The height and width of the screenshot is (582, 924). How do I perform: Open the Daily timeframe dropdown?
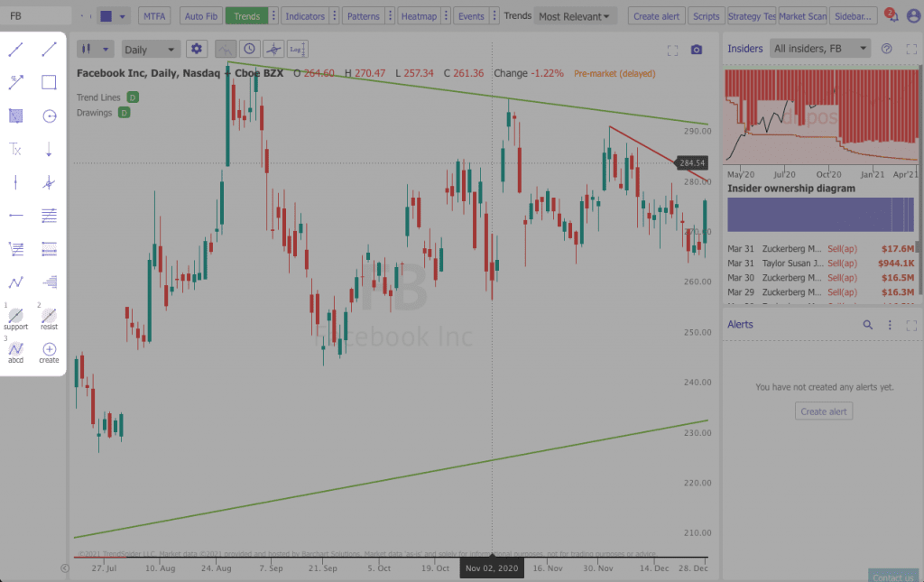point(151,50)
